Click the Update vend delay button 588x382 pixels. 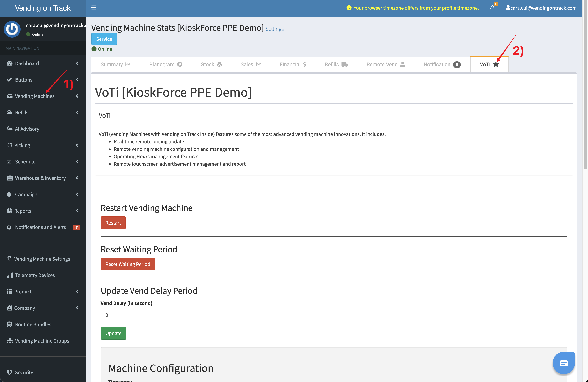tap(113, 333)
